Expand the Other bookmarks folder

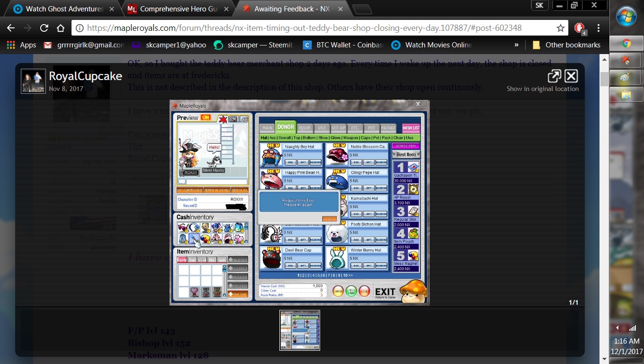coord(566,45)
